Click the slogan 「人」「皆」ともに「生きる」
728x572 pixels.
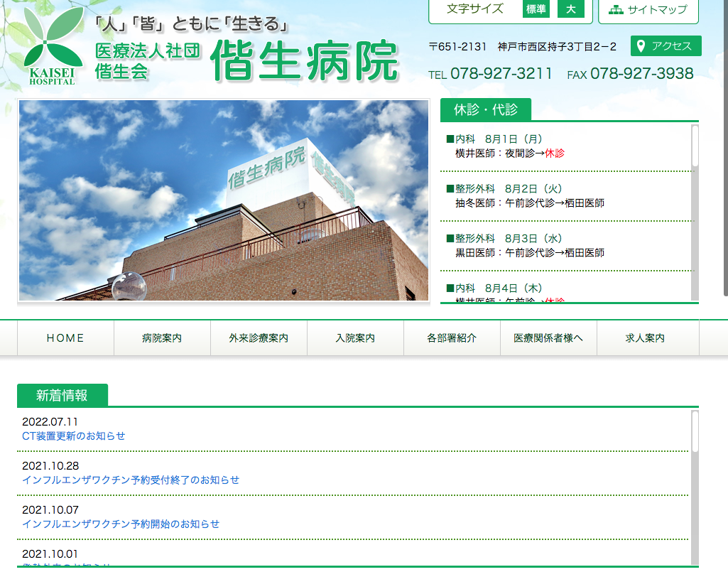[190, 23]
